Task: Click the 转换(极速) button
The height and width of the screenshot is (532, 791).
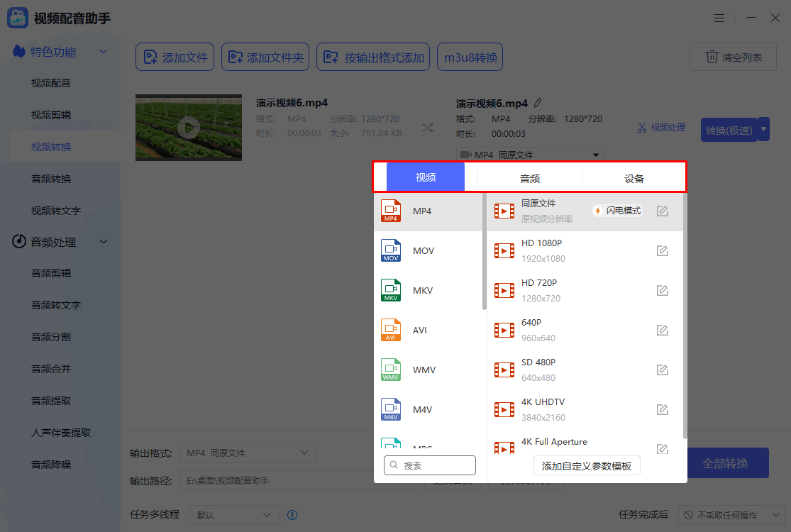Action: [729, 130]
